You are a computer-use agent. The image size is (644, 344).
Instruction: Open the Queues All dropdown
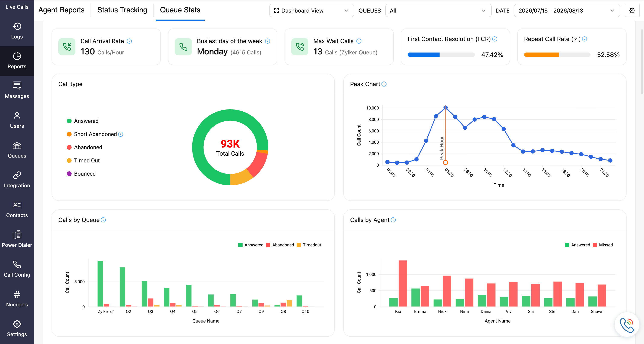point(438,10)
